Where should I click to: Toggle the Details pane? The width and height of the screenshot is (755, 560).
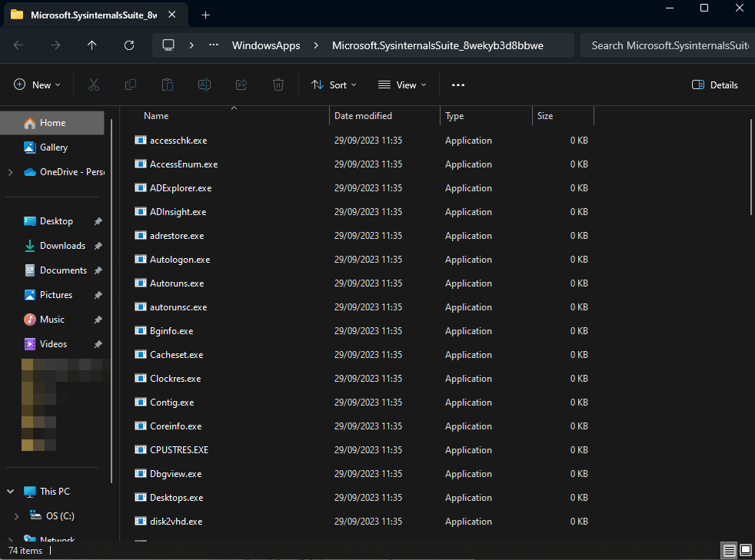click(714, 85)
